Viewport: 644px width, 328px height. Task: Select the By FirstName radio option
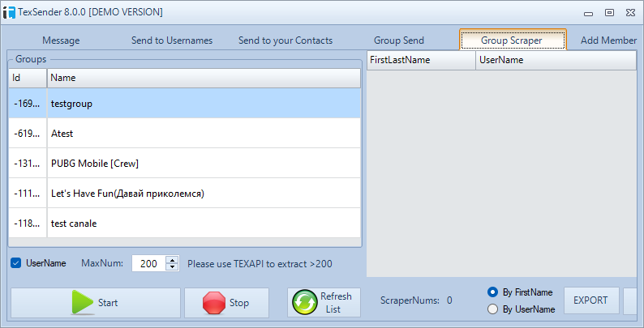(x=492, y=292)
